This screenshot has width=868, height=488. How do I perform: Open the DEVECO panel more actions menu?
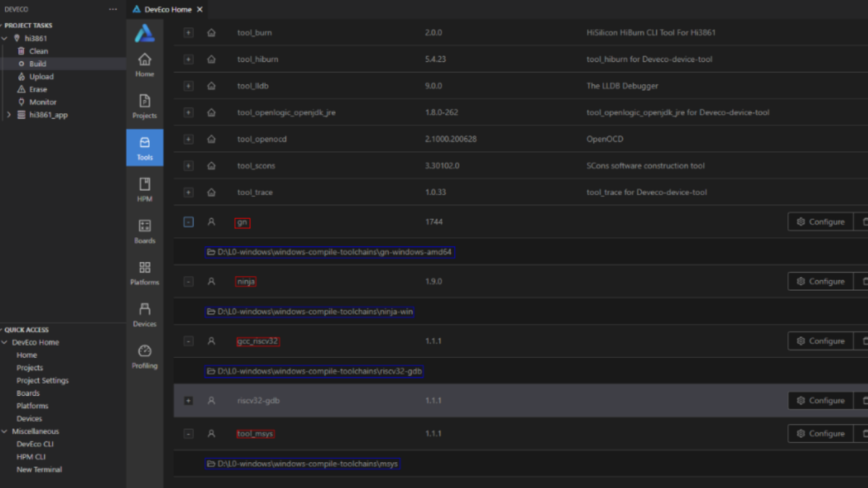pos(113,9)
